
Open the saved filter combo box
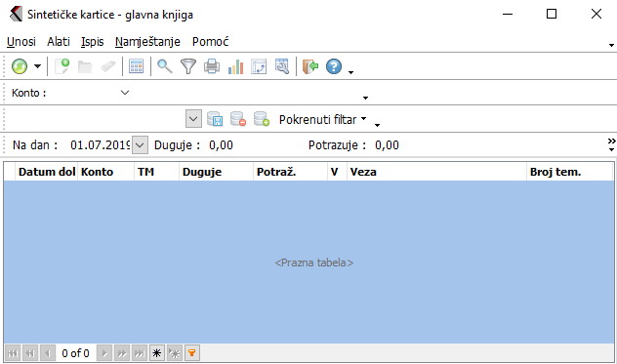click(x=193, y=119)
